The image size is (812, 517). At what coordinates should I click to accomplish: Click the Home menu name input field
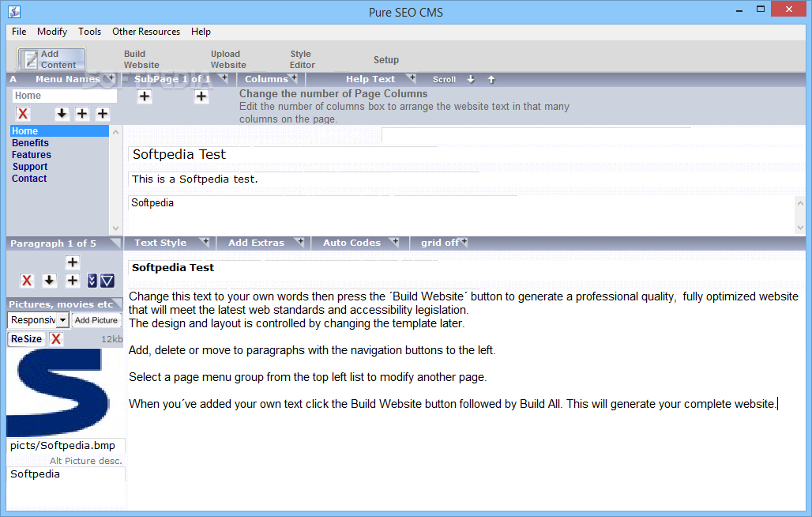tap(64, 96)
